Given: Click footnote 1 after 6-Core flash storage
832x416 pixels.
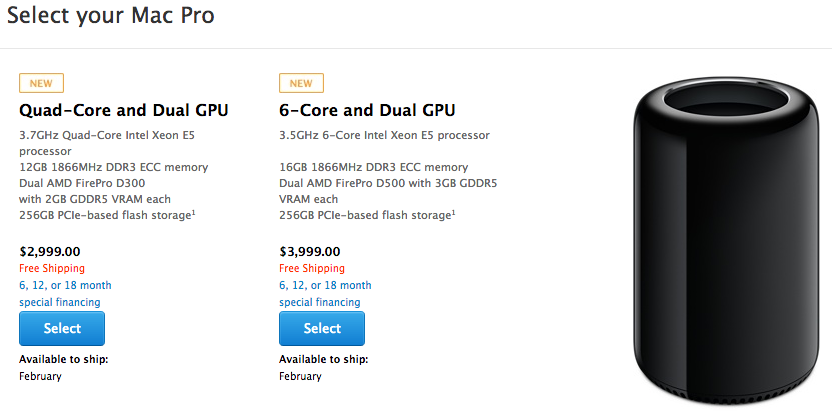Looking at the screenshot, I should 453,211.
